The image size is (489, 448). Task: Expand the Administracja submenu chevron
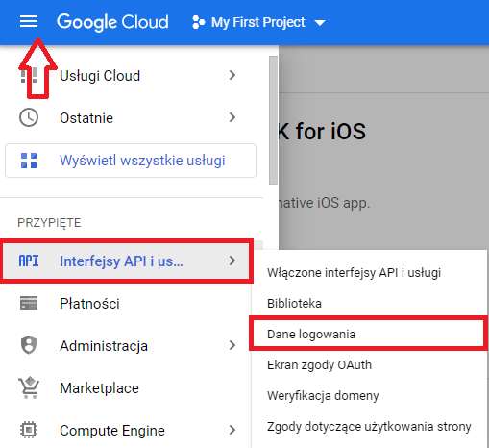coord(232,345)
